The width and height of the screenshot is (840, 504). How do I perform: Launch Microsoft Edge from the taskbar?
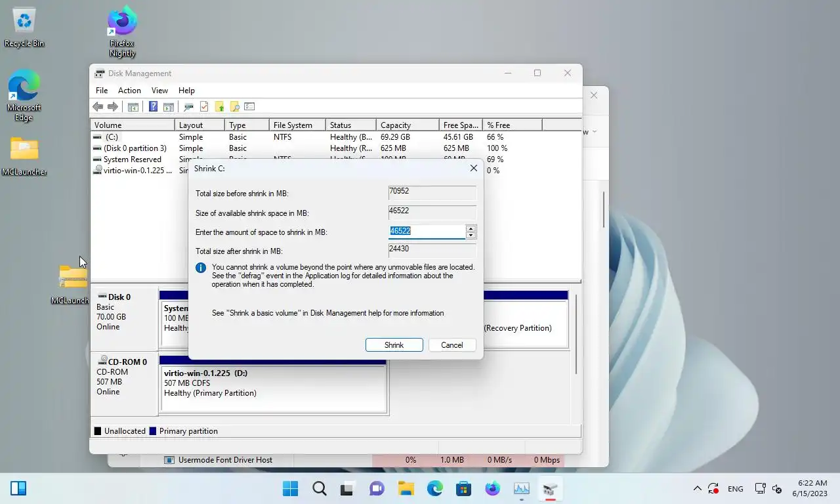pyautogui.click(x=435, y=488)
